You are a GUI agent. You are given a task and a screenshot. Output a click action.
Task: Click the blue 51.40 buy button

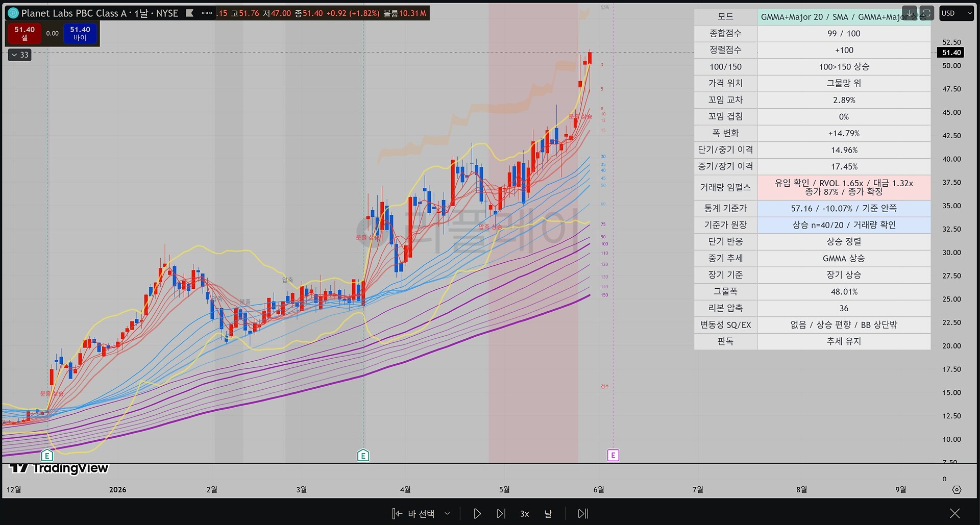pos(80,33)
